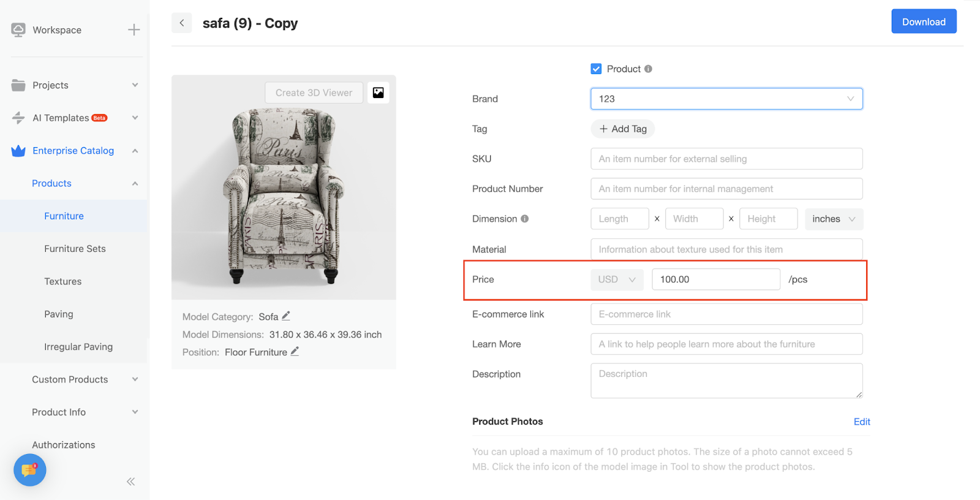980x500 pixels.
Task: Click the plus icon next to Workspace
Action: point(134,30)
